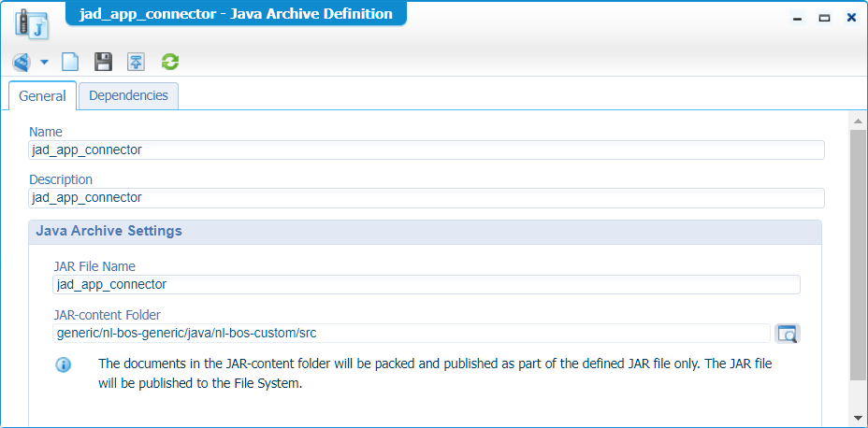This screenshot has width=868, height=428.
Task: Open the dropdown arrow beside the actions icon
Action: click(44, 63)
